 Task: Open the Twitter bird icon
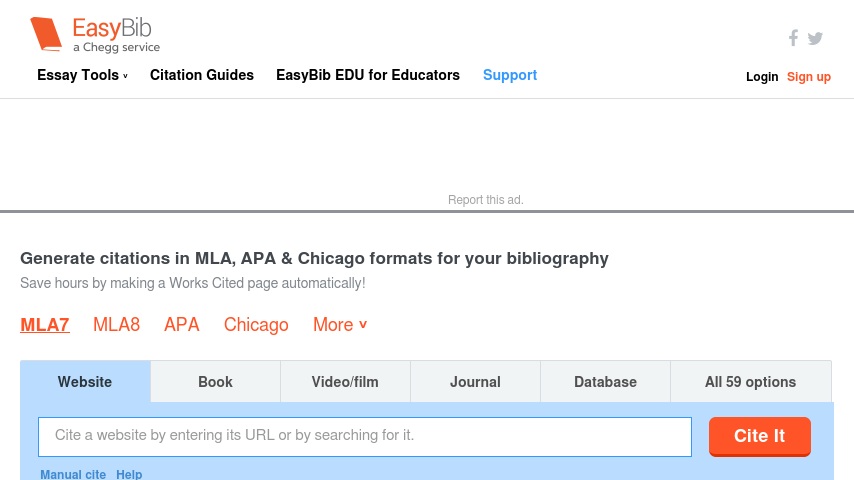pos(815,38)
